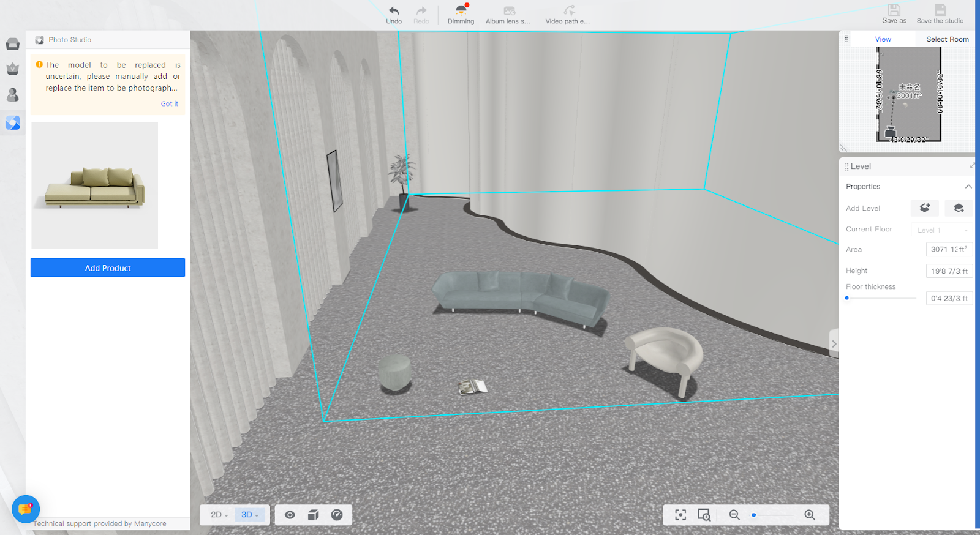Open the 3D view dropdown
Screen dimensions: 980x535
250,515
